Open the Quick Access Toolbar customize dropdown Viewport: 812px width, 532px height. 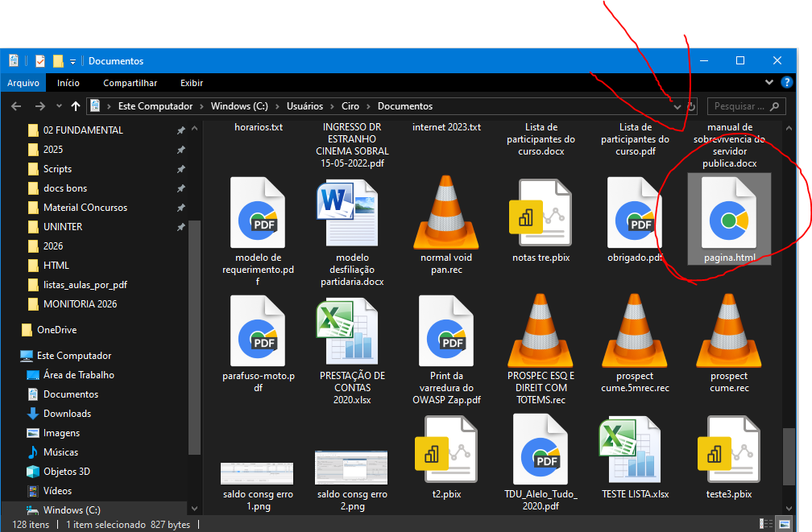pyautogui.click(x=72, y=61)
